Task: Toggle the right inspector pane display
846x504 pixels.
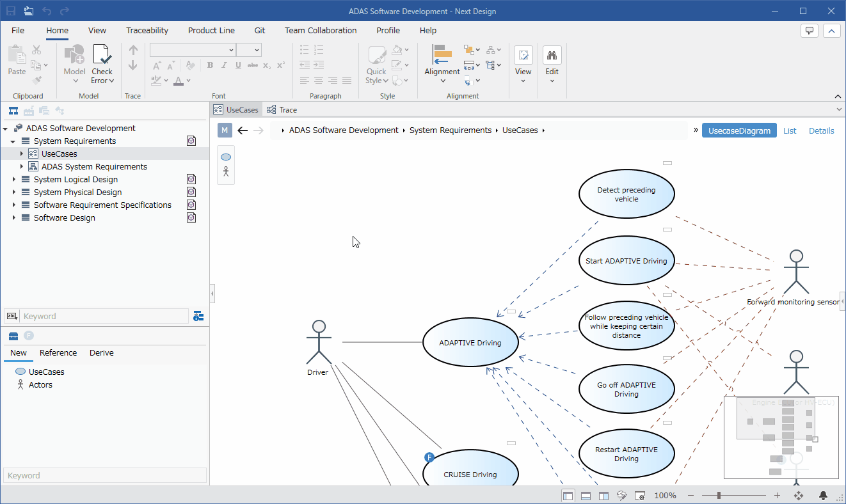Action: (603, 496)
